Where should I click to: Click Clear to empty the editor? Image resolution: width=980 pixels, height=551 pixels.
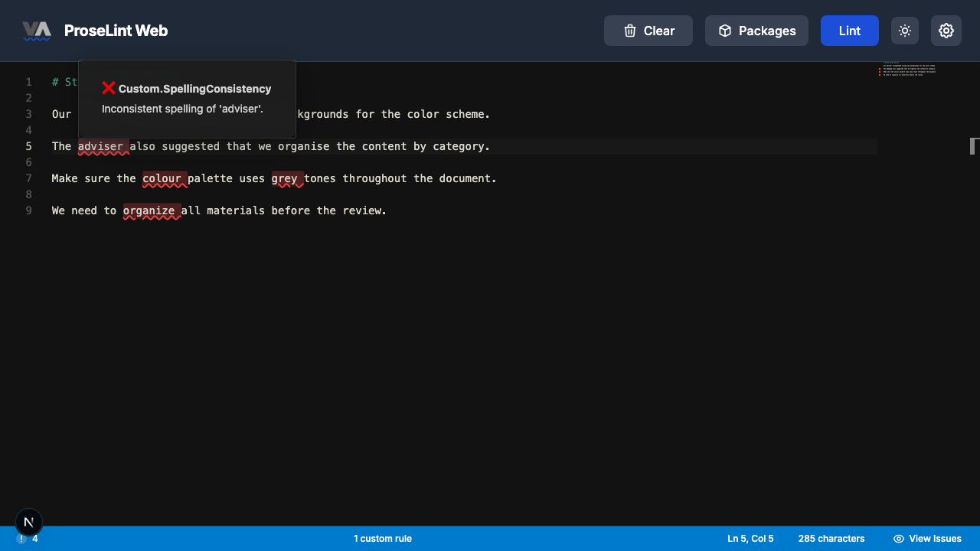click(x=648, y=31)
